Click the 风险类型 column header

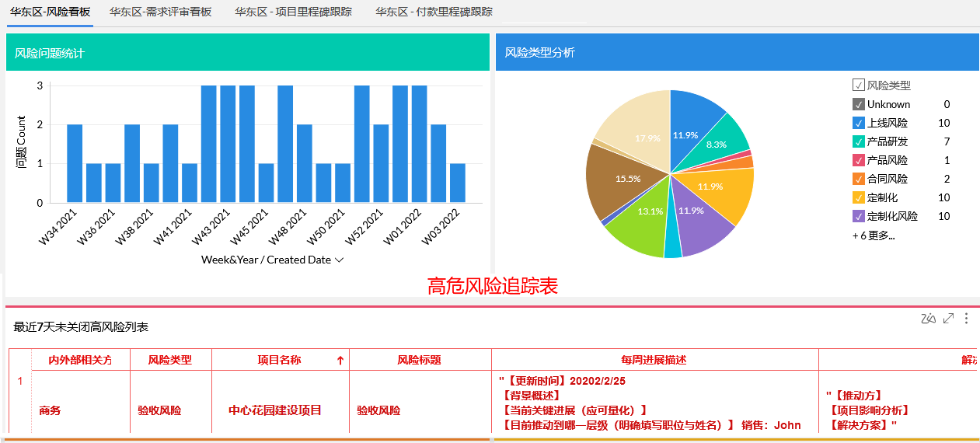tap(169, 360)
